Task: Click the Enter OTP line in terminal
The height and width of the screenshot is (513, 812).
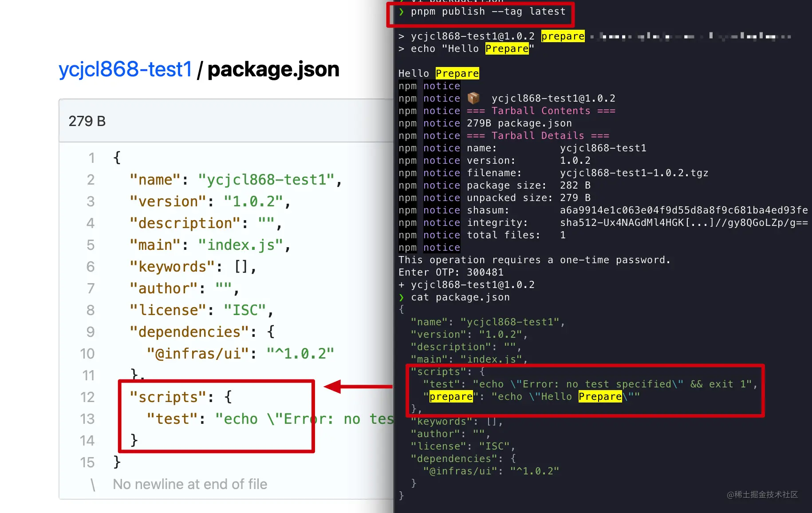Action: [450, 272]
